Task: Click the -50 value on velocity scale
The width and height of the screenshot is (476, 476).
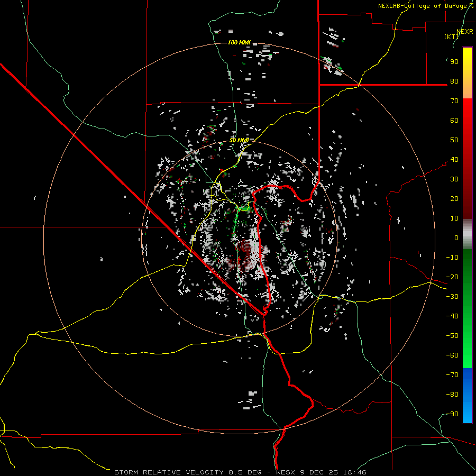Action: pos(452,336)
